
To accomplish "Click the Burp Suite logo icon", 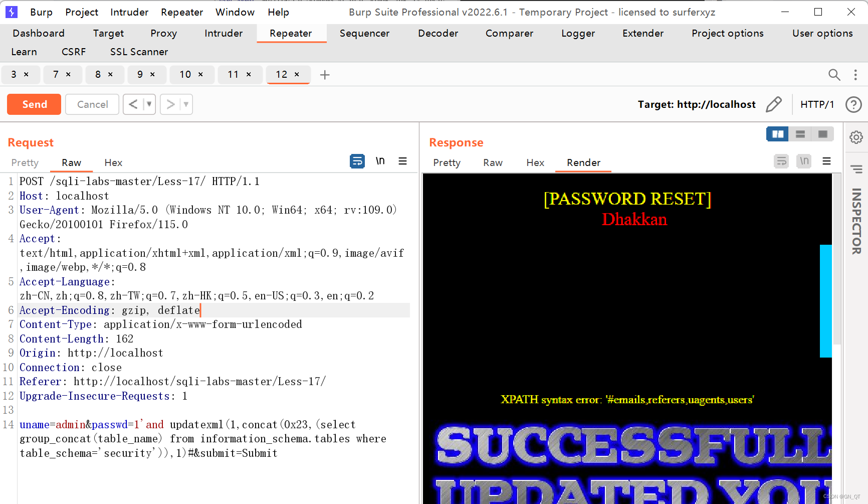I will tap(11, 12).
